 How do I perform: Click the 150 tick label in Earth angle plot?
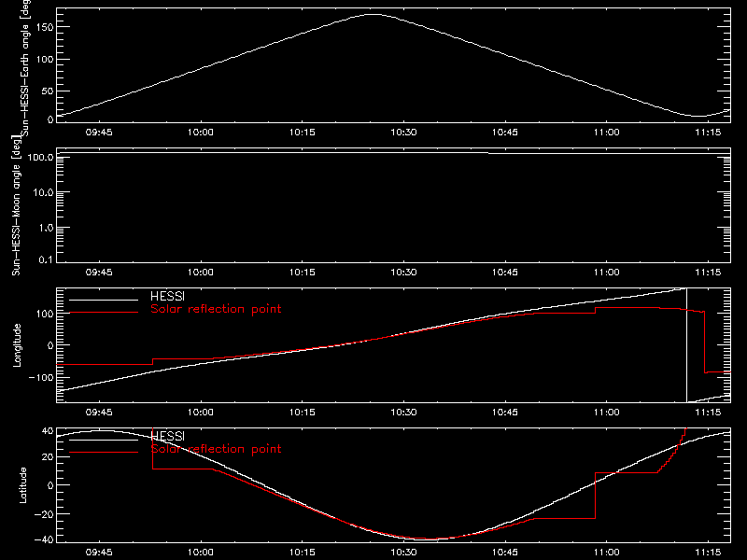(45, 27)
